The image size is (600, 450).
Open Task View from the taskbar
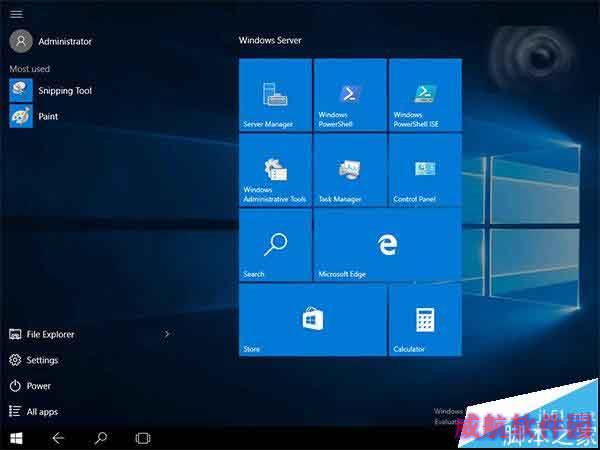click(x=143, y=438)
